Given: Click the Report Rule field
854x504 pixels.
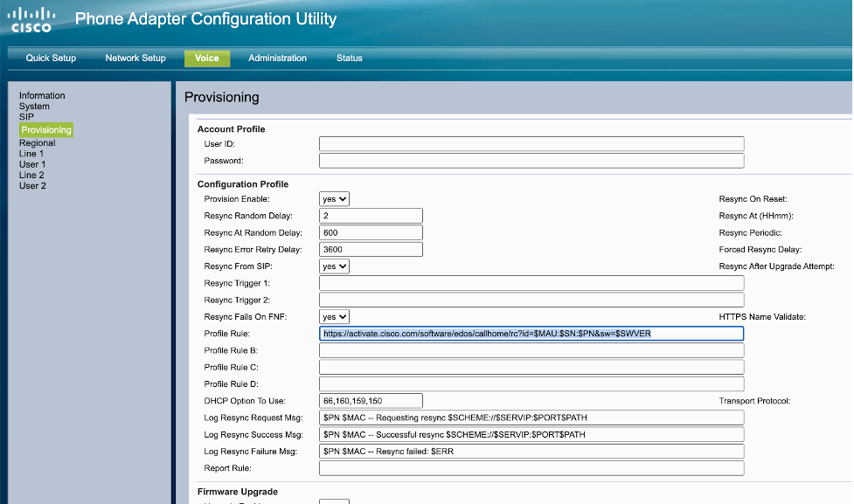Looking at the screenshot, I should pyautogui.click(x=531, y=467).
